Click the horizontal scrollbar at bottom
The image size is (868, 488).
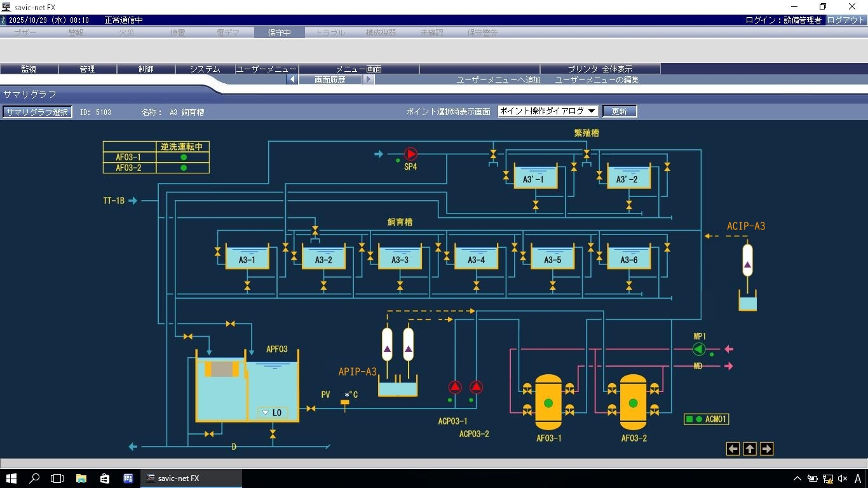click(x=433, y=463)
